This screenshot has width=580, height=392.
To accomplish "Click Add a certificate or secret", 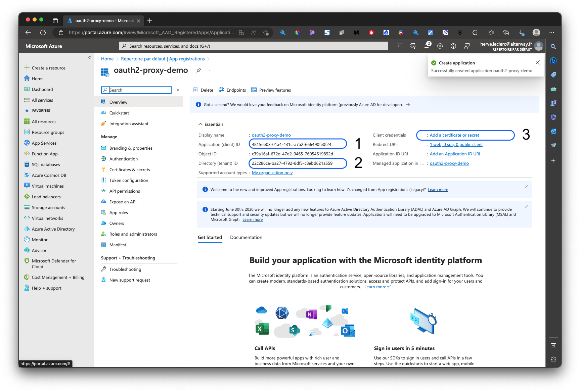I will [454, 135].
